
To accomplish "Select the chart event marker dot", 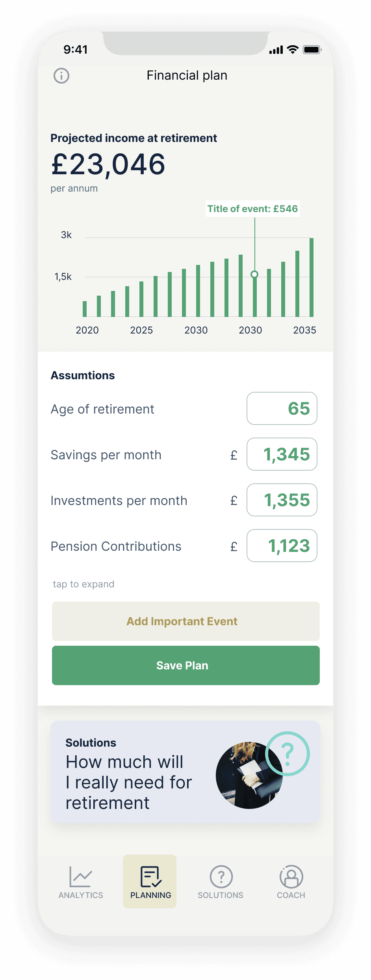I will (x=255, y=274).
